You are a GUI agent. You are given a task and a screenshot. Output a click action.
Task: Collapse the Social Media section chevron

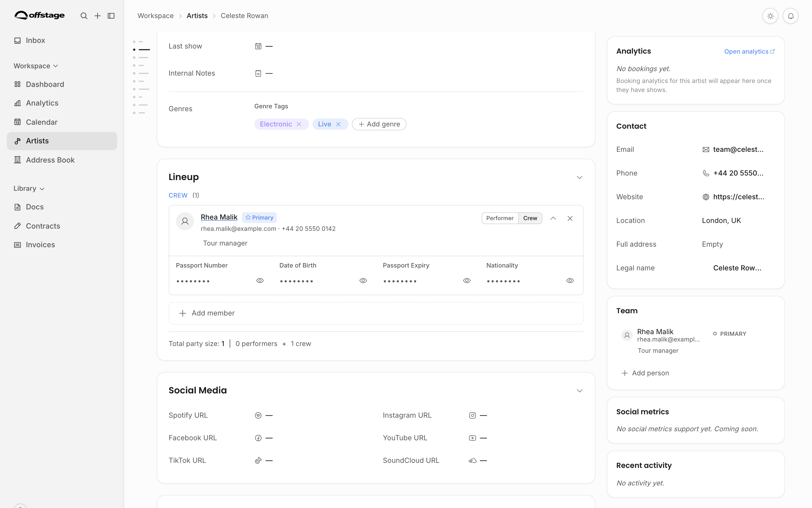pos(579,391)
